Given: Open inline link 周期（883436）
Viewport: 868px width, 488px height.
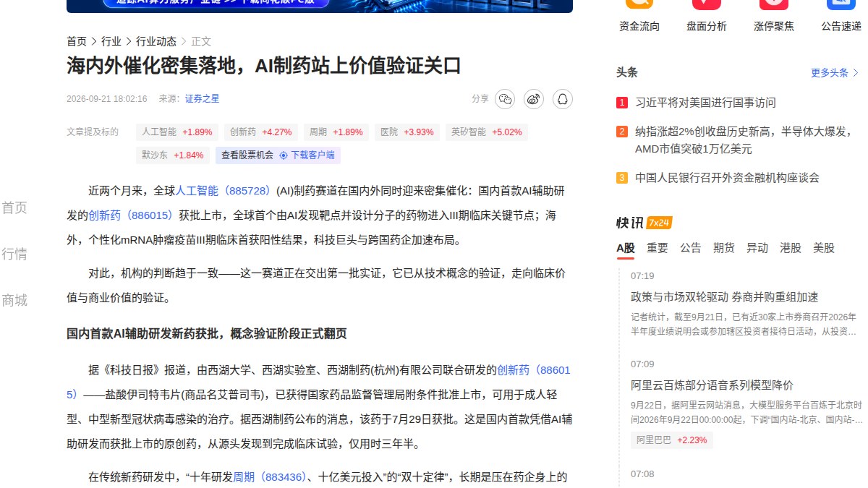Looking at the screenshot, I should (269, 477).
